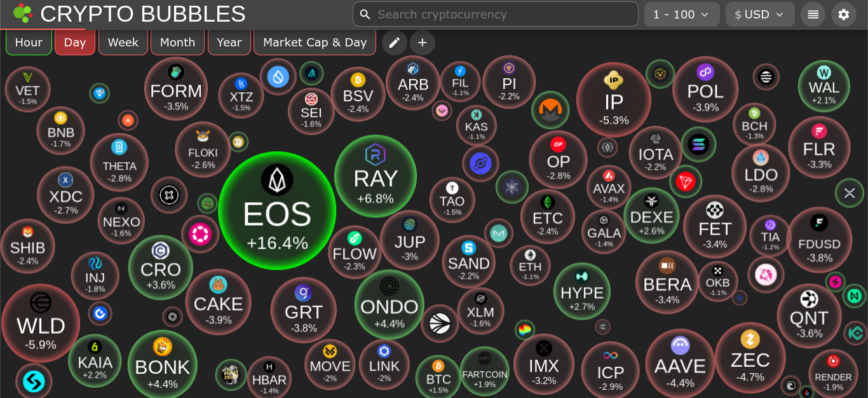The height and width of the screenshot is (398, 868).
Task: Open the $ USD currency dropdown
Action: (760, 14)
